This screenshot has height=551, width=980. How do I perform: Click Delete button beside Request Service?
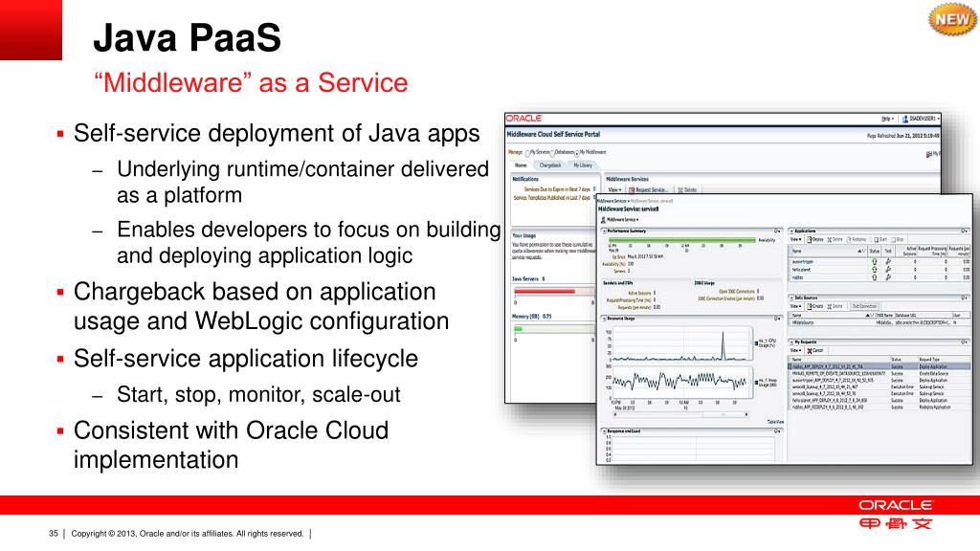[687, 190]
